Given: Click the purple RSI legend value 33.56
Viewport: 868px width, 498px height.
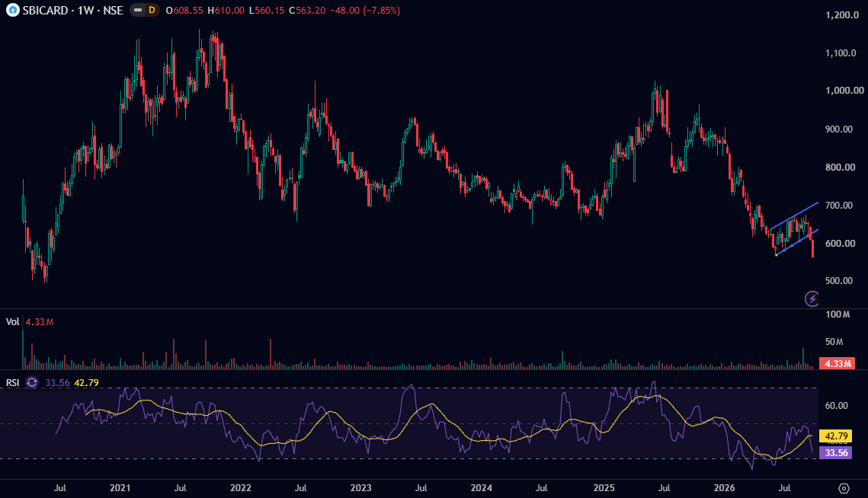Looking at the screenshot, I should tap(58, 382).
